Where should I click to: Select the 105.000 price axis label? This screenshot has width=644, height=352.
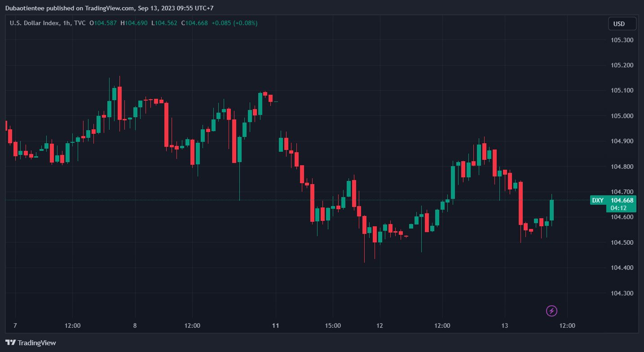622,116
